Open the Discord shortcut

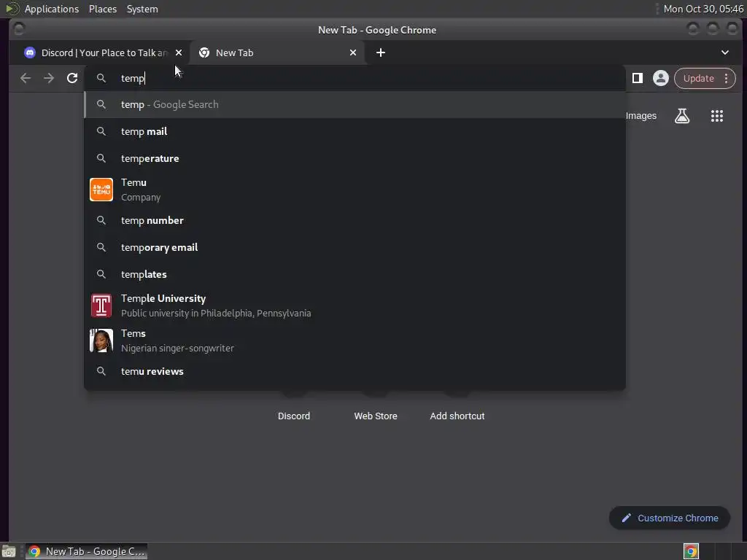tap(294, 416)
